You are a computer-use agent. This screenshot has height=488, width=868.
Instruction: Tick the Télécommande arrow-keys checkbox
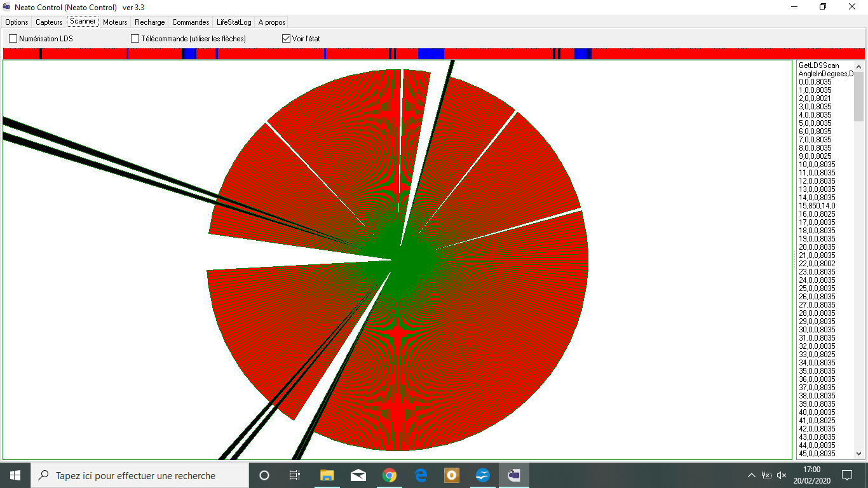[135, 39]
